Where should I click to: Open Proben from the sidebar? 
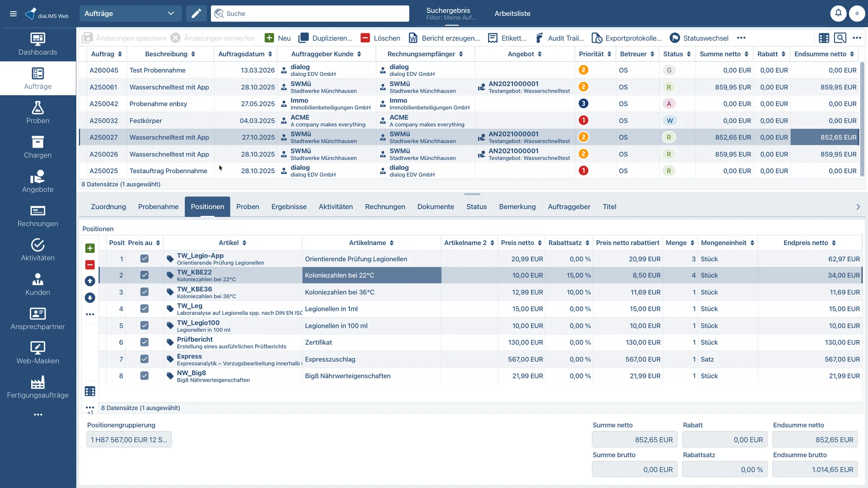pyautogui.click(x=38, y=112)
